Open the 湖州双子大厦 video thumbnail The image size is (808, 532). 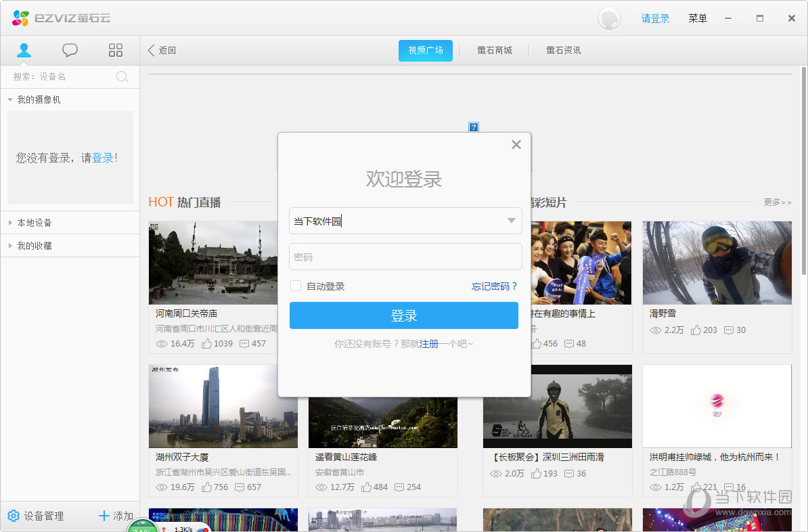223,406
